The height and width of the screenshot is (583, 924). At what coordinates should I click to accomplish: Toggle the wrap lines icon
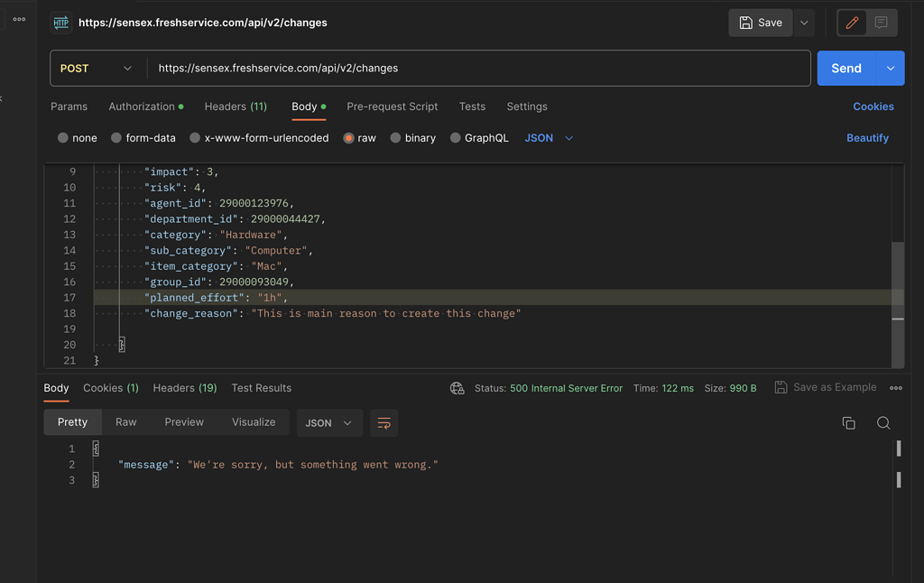383,422
